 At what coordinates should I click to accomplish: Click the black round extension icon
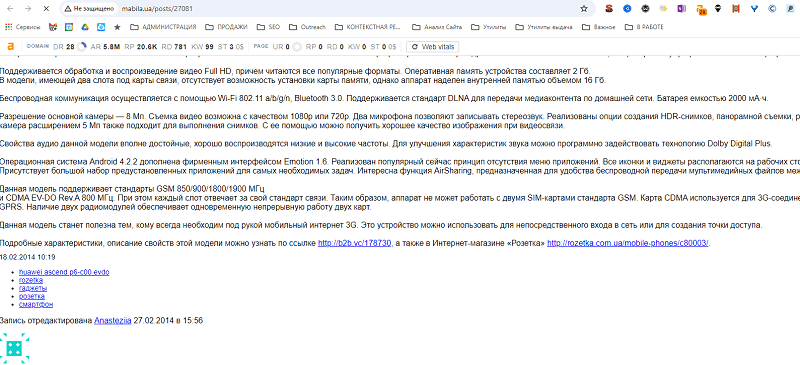[645, 9]
